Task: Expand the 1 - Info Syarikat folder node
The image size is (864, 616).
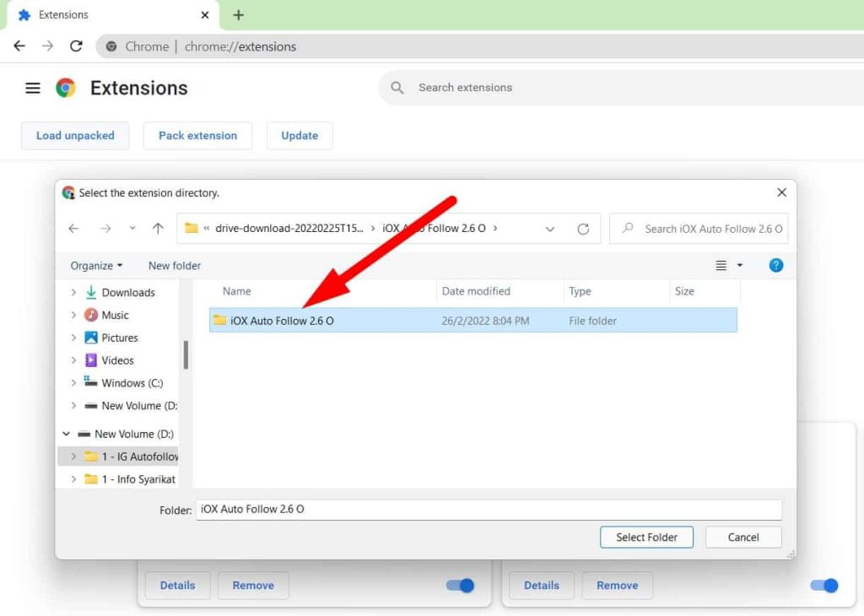Action: pyautogui.click(x=73, y=479)
